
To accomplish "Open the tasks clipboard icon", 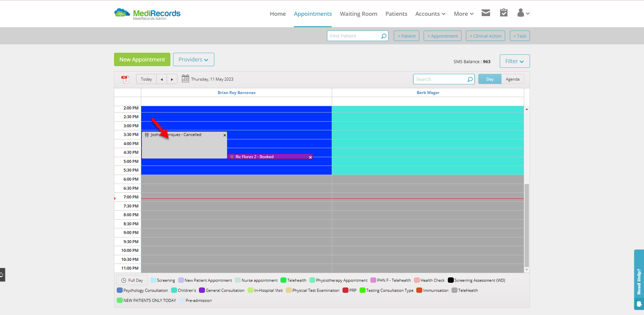I will pyautogui.click(x=503, y=13).
